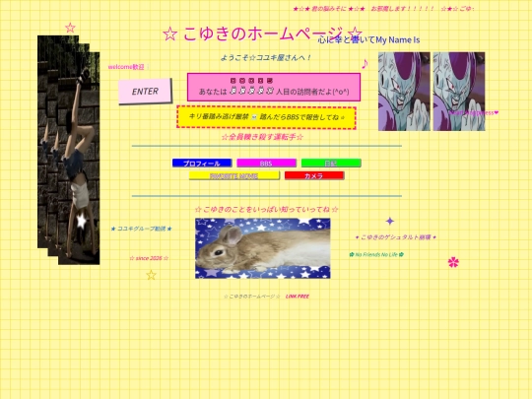Click the scrolling marquee text at top
This screenshot has height=399, width=532.
pos(384,9)
